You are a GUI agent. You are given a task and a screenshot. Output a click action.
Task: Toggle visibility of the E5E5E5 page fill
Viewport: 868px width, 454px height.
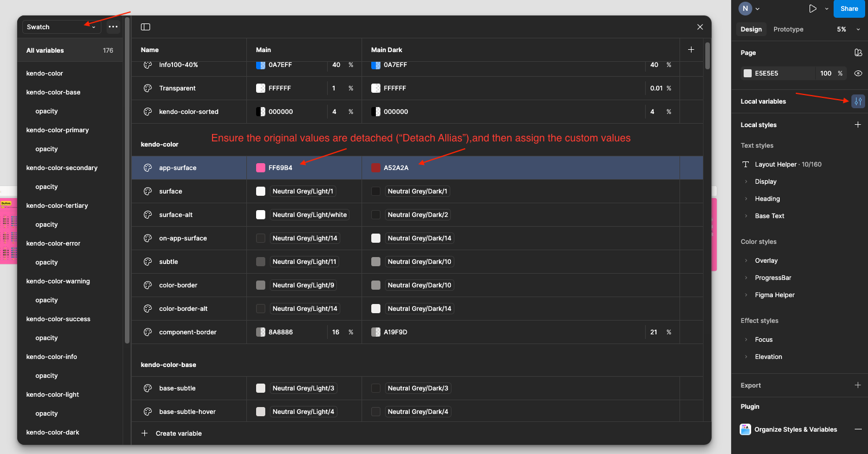tap(858, 73)
